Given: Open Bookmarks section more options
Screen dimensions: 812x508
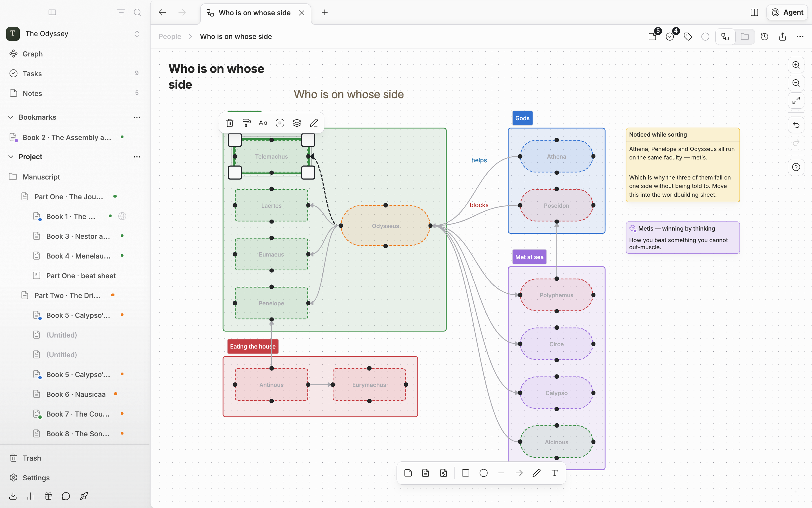Looking at the screenshot, I should 137,117.
